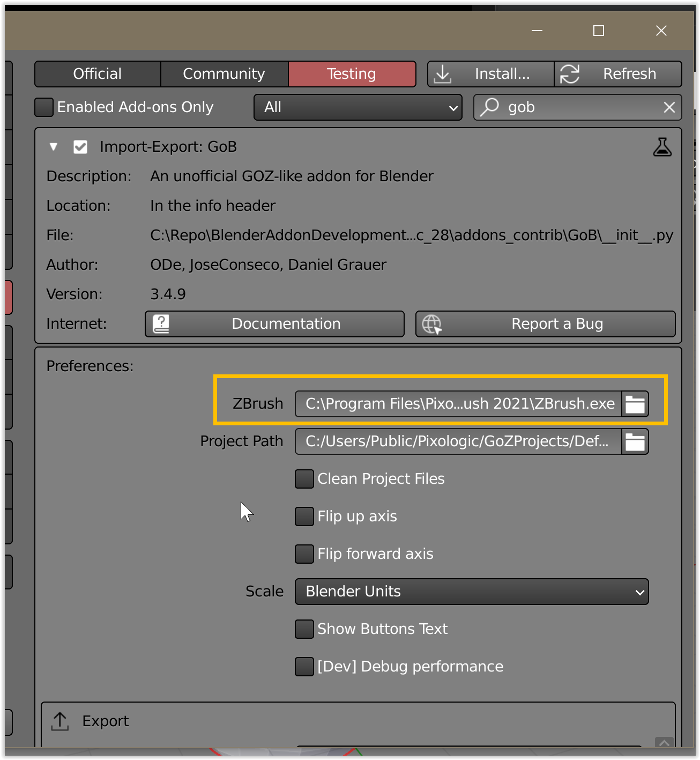
Task: Click the ZBrush executable path field
Action: 459,404
